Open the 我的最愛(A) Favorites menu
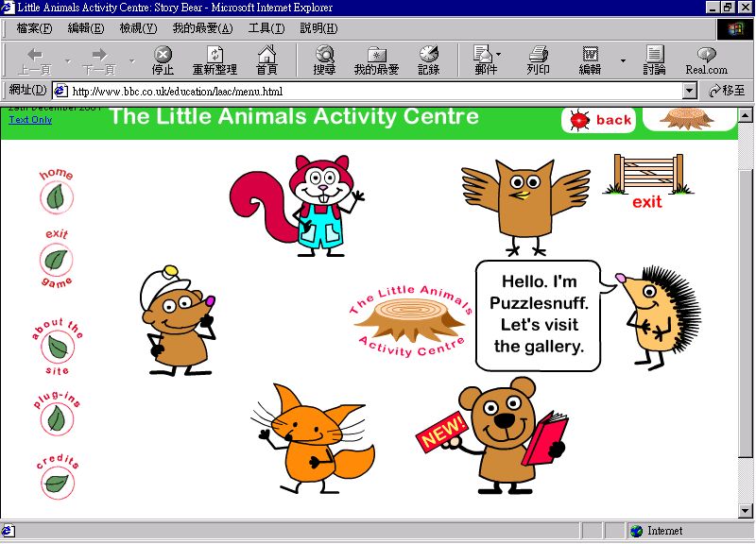 tap(202, 28)
